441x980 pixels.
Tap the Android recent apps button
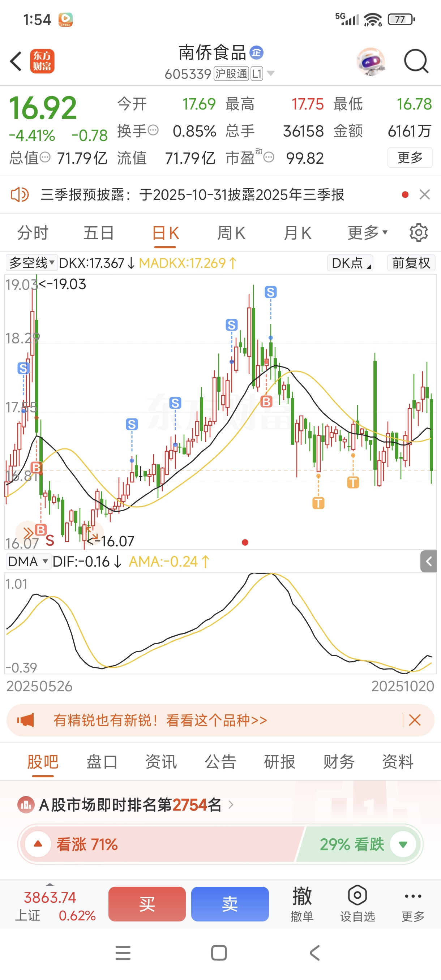pyautogui.click(x=123, y=953)
